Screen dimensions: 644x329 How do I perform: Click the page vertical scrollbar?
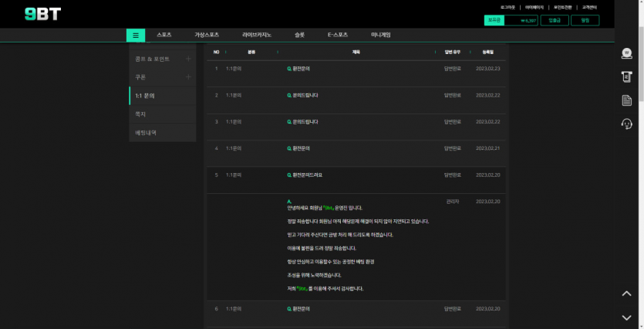pos(640,62)
